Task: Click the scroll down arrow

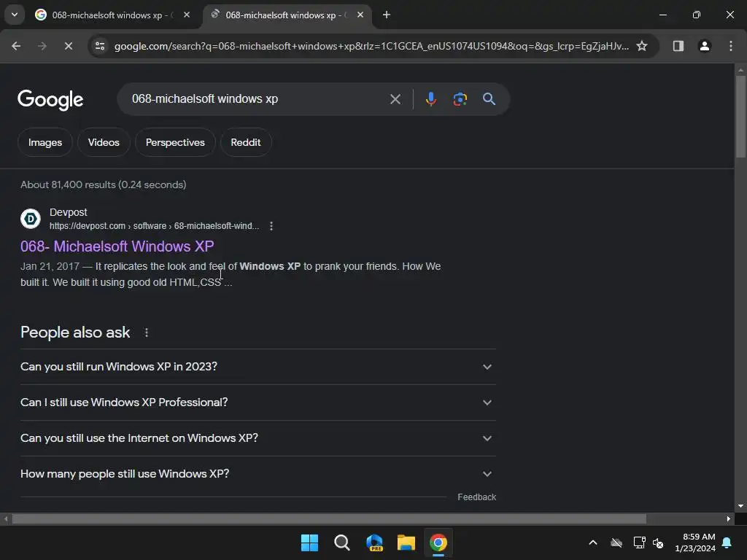Action: click(x=740, y=506)
